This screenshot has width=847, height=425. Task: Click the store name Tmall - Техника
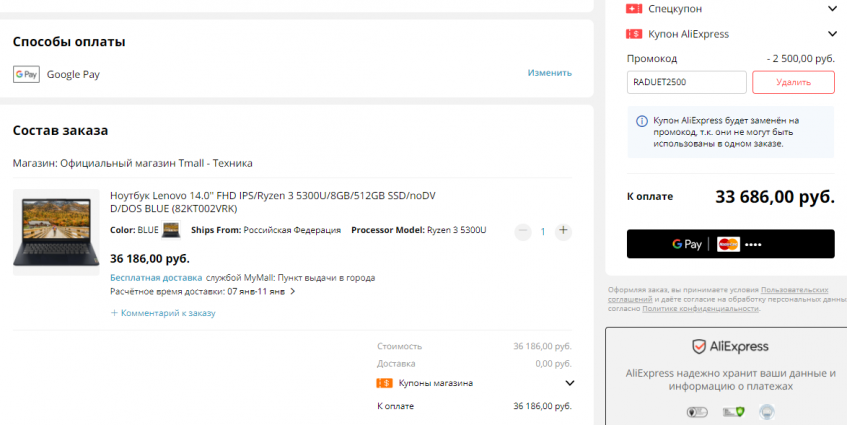pos(215,163)
